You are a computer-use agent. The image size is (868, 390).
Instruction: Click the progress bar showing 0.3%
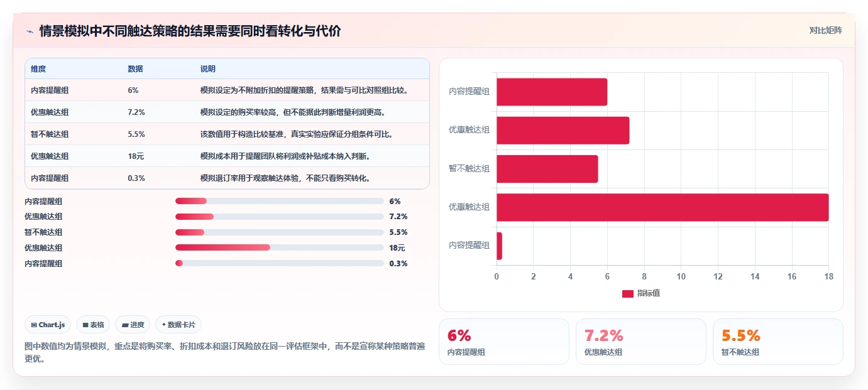point(280,264)
